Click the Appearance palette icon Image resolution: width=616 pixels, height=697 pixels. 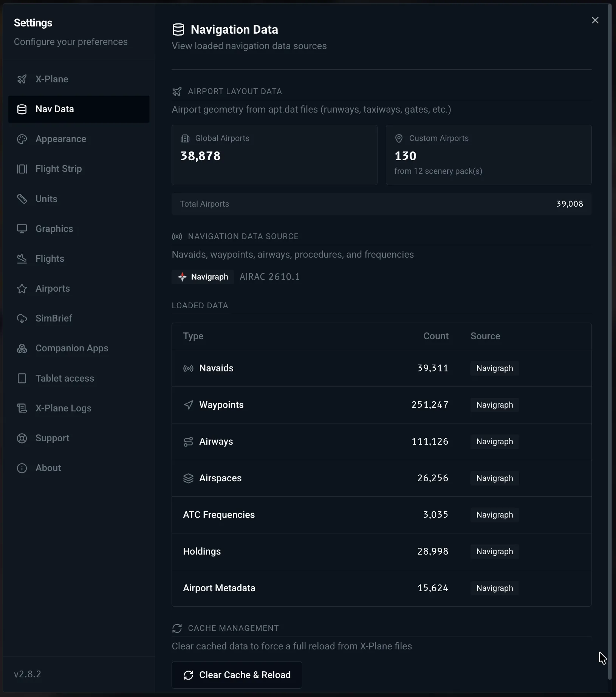(22, 139)
